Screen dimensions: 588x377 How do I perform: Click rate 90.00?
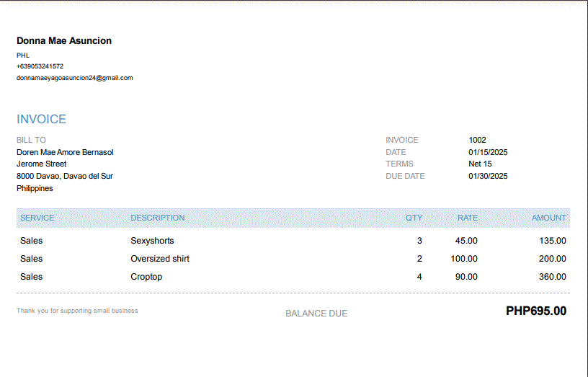pyautogui.click(x=466, y=277)
